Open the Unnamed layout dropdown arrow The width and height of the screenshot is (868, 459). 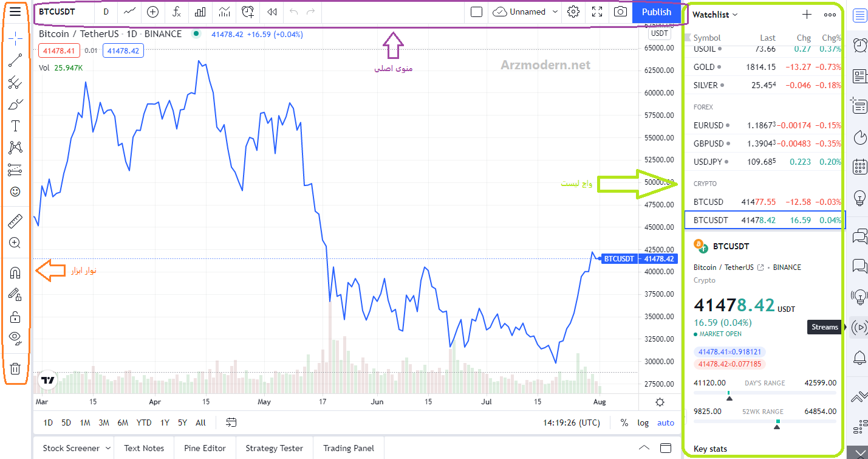[555, 12]
